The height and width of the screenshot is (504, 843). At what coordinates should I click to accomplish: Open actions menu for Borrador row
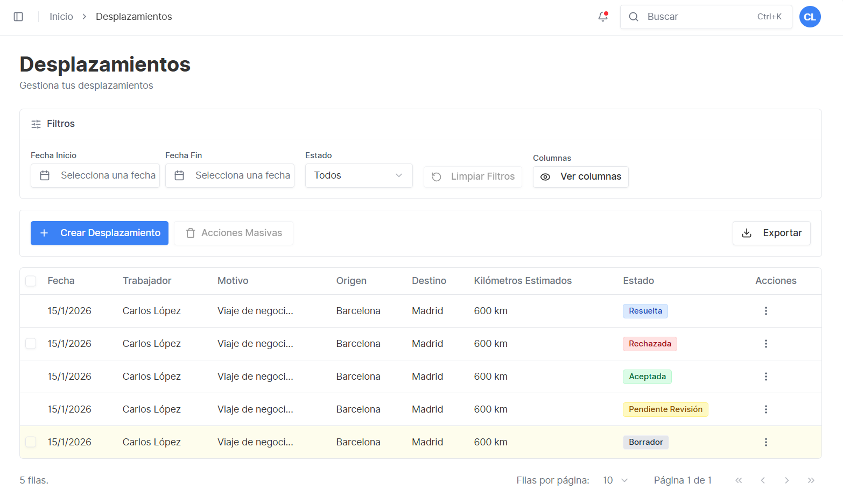pos(765,442)
